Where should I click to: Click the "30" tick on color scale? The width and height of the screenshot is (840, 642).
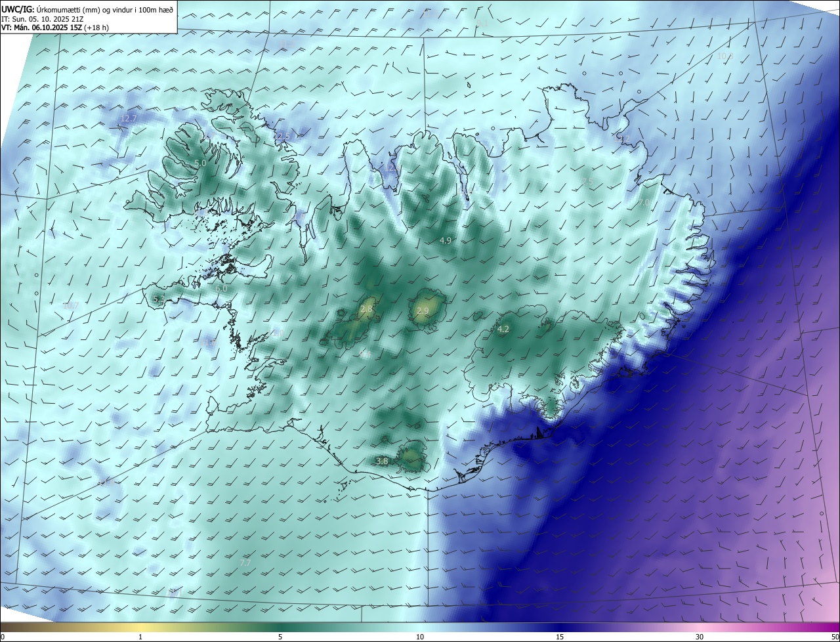(x=700, y=637)
